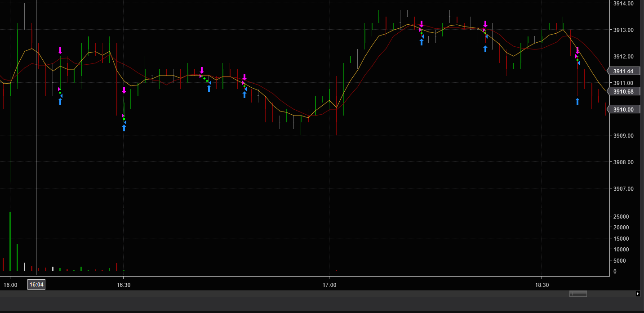Screen dimensions: 644x313
Task: Click the rightmost blue buy arrow
Action: click(x=577, y=102)
